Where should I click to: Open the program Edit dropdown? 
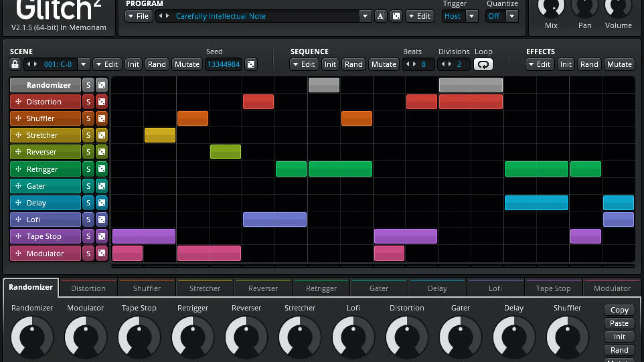(420, 16)
